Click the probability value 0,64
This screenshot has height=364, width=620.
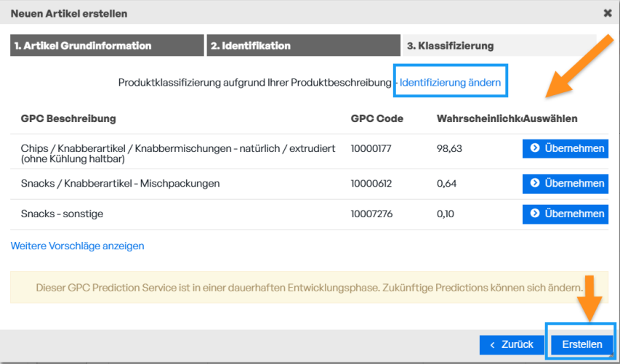point(446,184)
